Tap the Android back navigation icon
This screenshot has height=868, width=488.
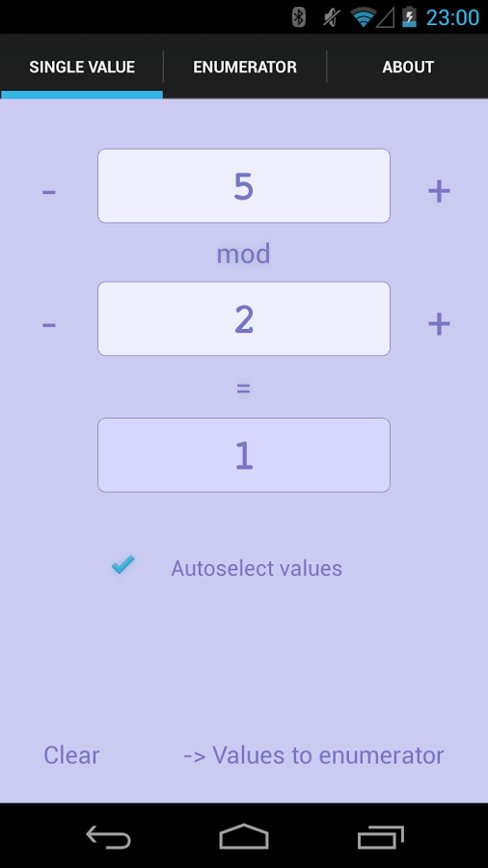point(108,836)
